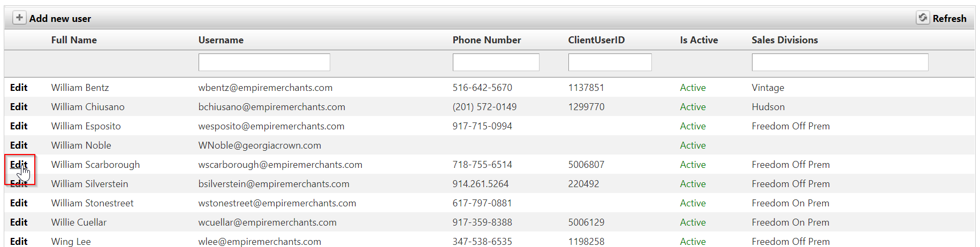
Task: Sort by Phone Number column header
Action: tap(487, 40)
